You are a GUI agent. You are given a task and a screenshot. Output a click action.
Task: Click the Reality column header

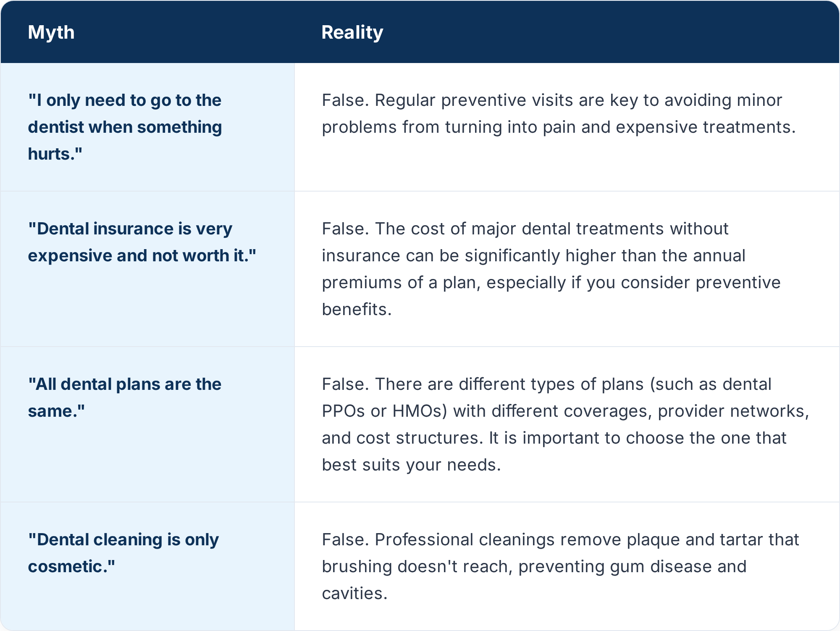[x=352, y=32]
